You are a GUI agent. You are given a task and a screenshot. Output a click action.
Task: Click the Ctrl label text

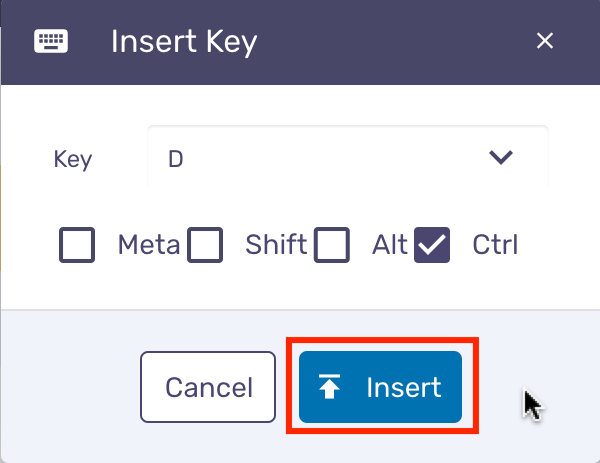coord(495,244)
